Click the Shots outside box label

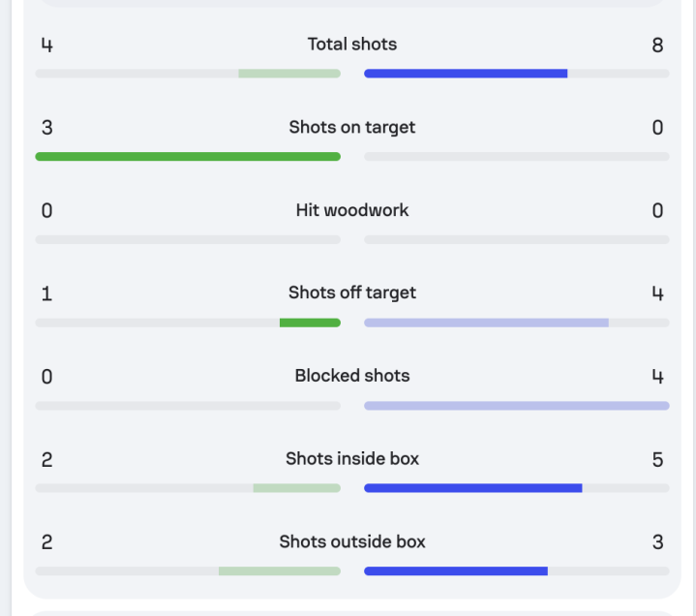[352, 541]
